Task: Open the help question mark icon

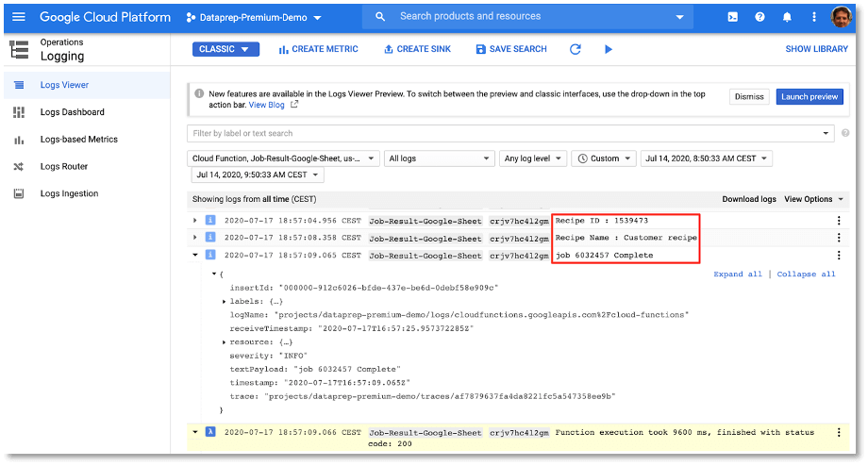Action: [x=759, y=17]
